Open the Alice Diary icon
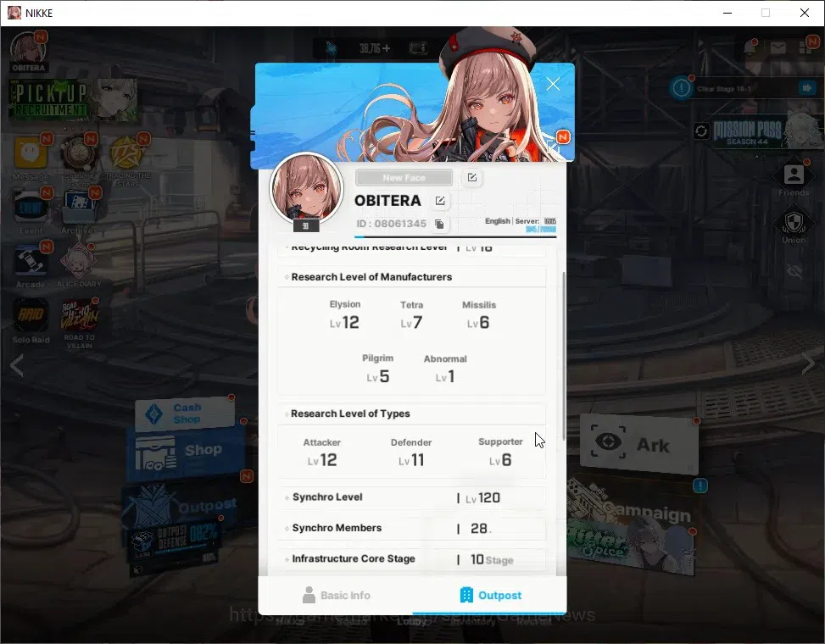 tap(78, 265)
